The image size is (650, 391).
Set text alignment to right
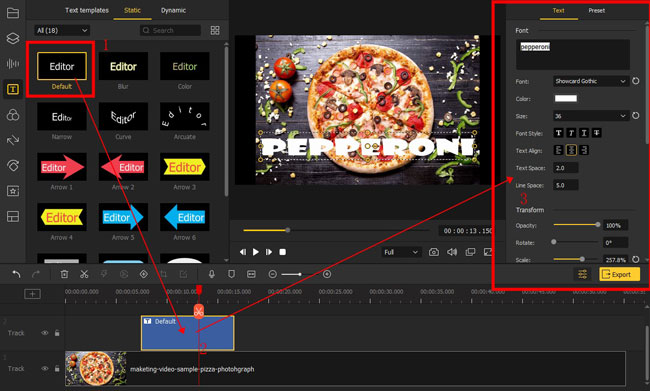[x=584, y=150]
